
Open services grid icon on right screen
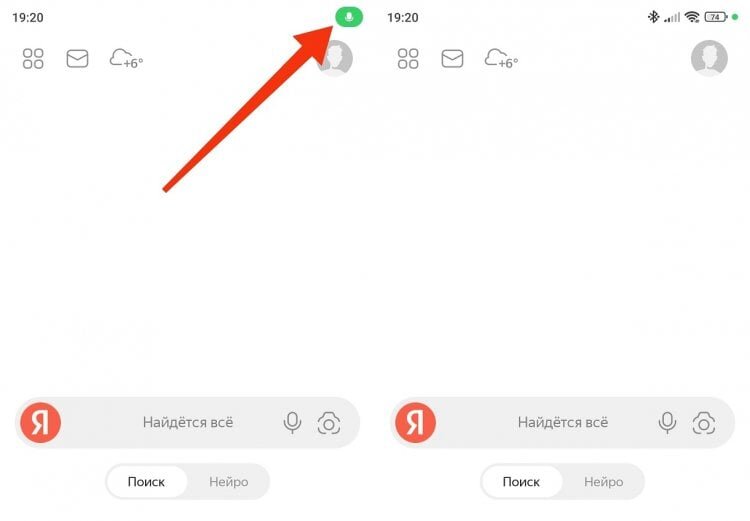click(x=408, y=58)
